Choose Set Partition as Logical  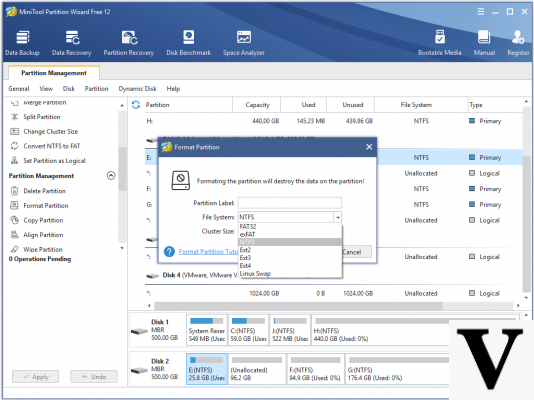(x=54, y=161)
